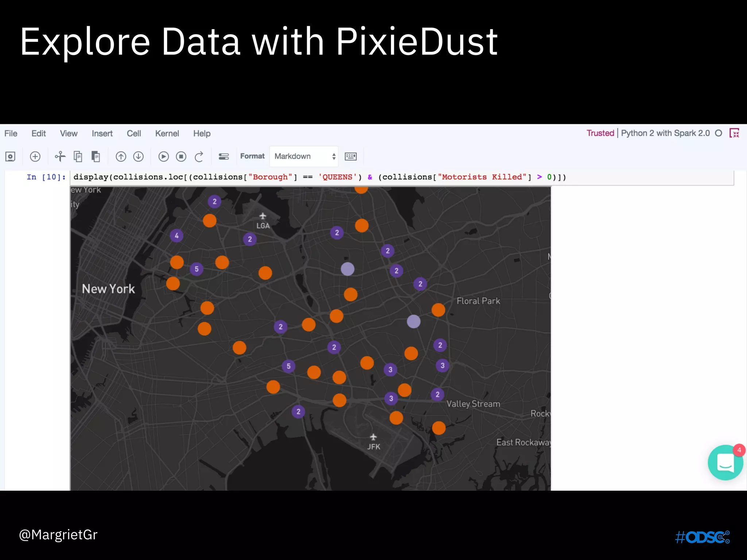Open the File menu
Screen dimensions: 747x560
tap(11, 133)
